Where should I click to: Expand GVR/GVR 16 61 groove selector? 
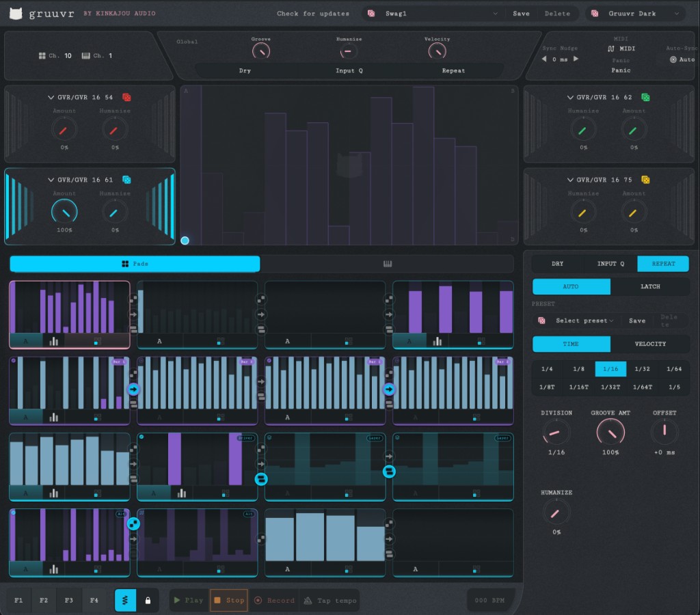coord(51,180)
